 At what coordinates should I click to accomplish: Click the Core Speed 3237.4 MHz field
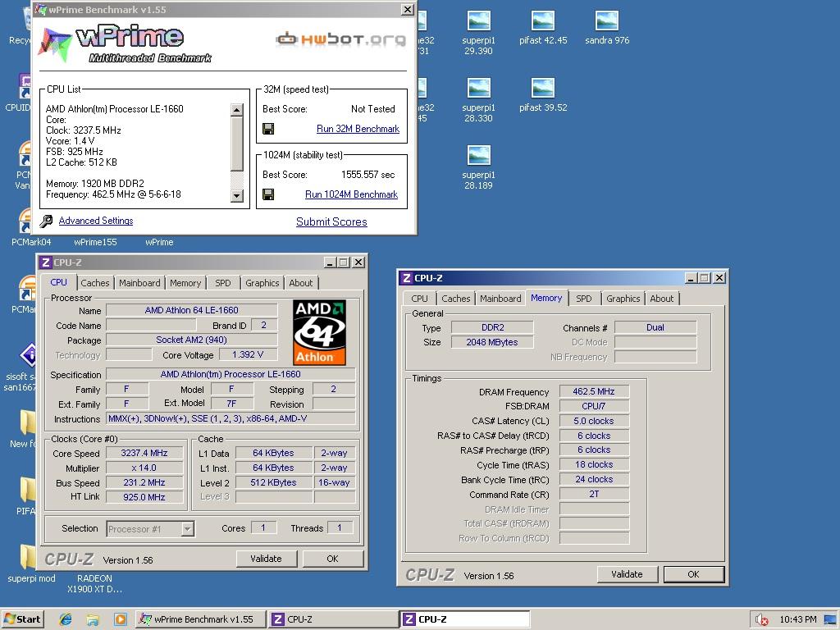point(144,453)
